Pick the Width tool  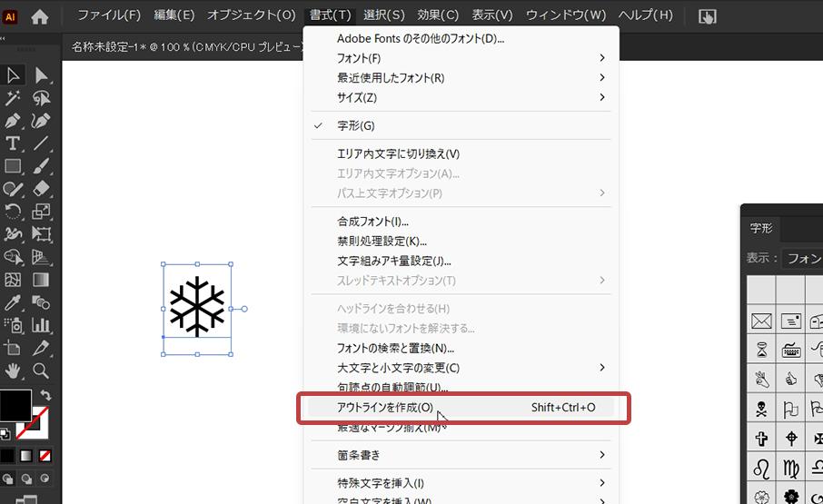coord(13,234)
